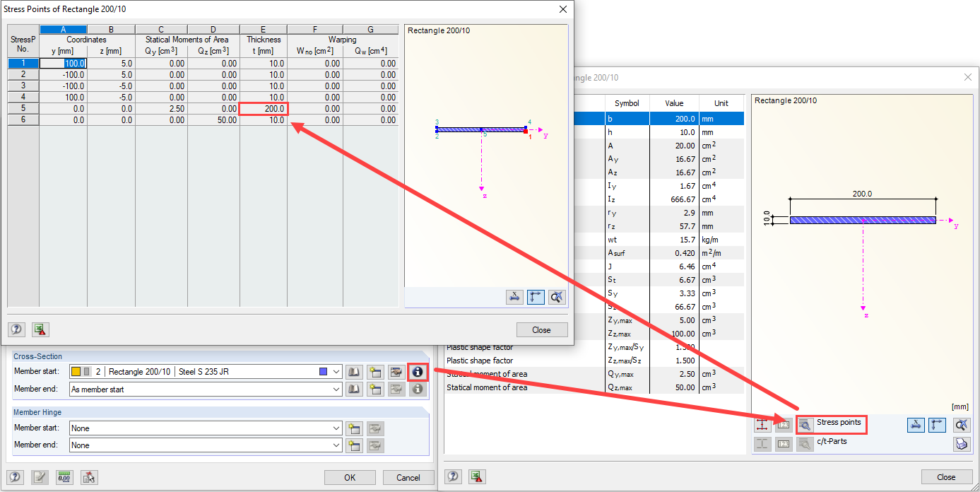980x492 pixels.
Task: Click the Symbol column header
Action: [627, 103]
